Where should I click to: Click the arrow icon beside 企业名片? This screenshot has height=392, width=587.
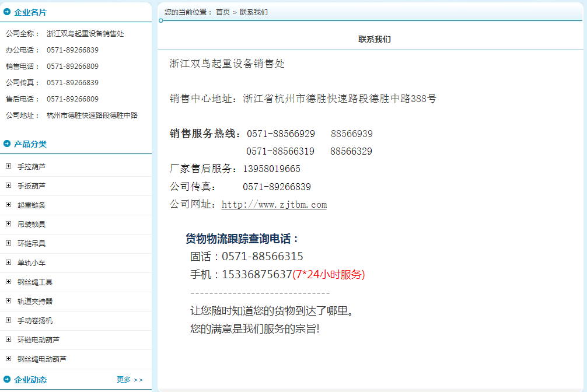[7, 12]
